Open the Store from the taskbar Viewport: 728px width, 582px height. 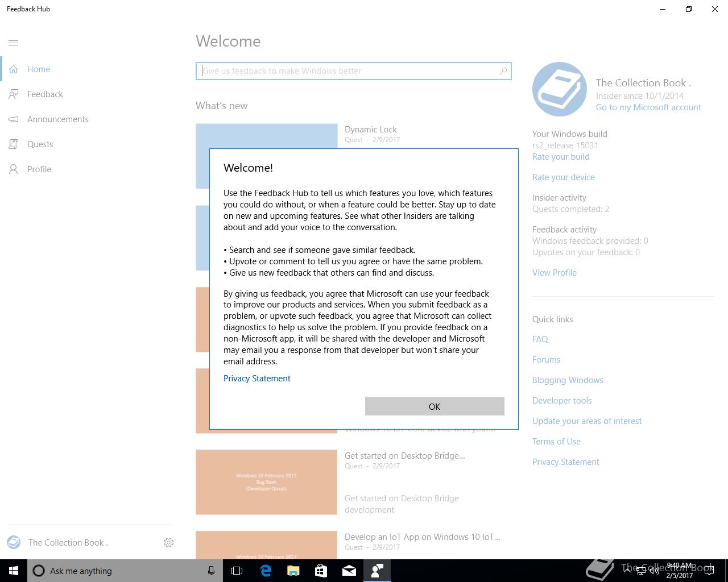[321, 571]
